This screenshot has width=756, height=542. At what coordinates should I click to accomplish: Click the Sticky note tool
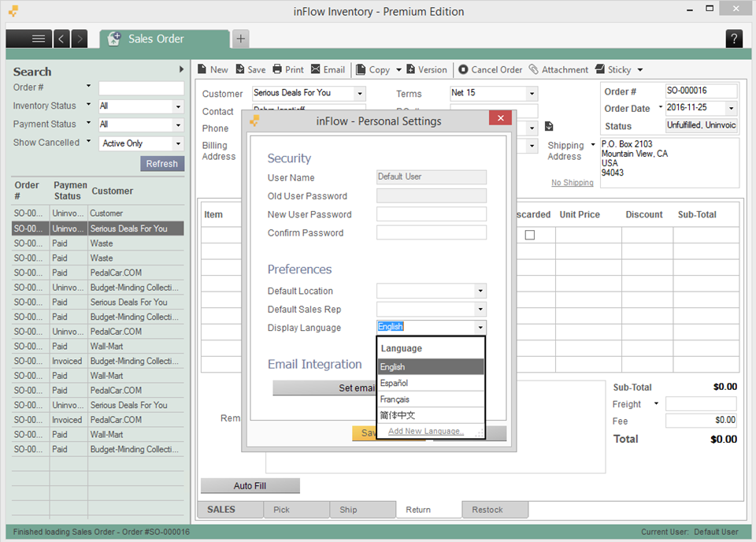[613, 69]
